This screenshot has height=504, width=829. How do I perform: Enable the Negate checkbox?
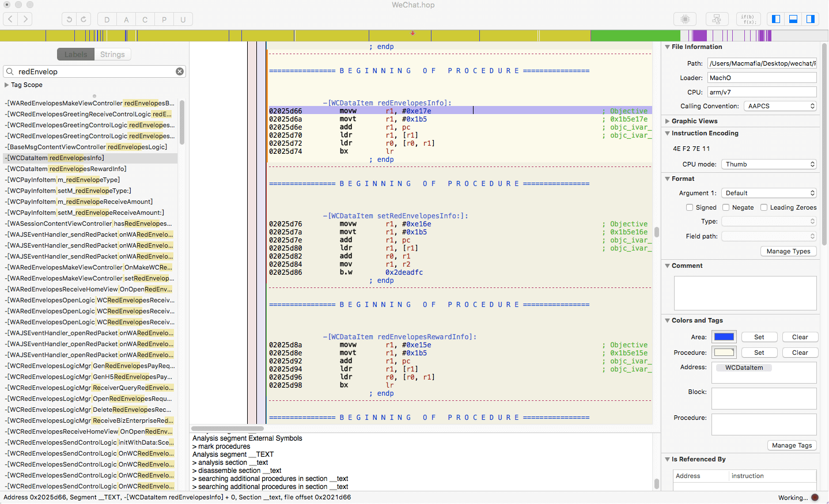726,207
